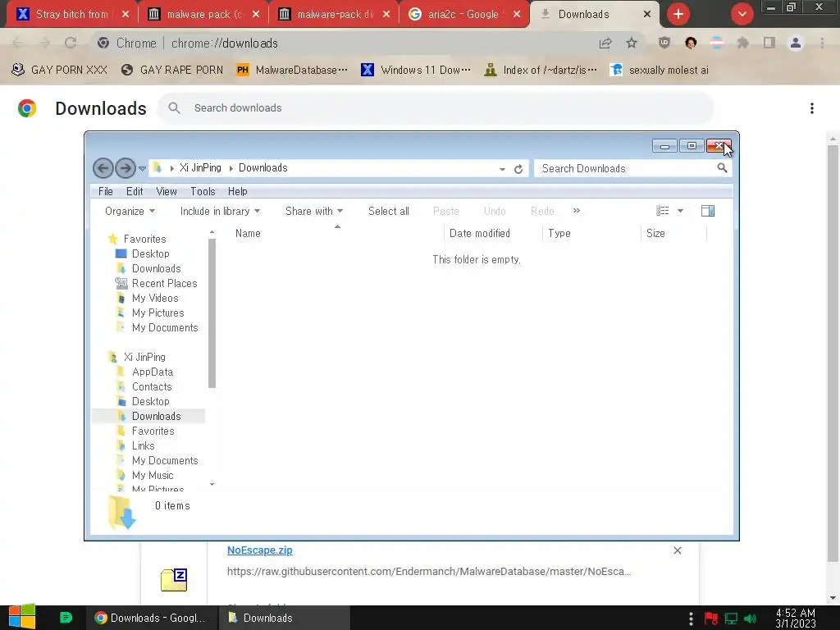Remove the NoEscape.zip entry with its X

pos(677,550)
